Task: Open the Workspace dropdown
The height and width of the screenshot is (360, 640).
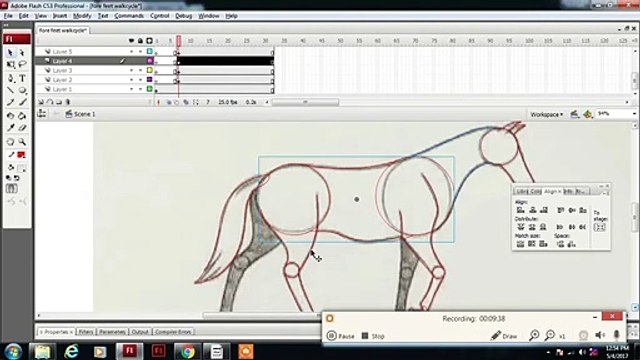Action: [547, 115]
